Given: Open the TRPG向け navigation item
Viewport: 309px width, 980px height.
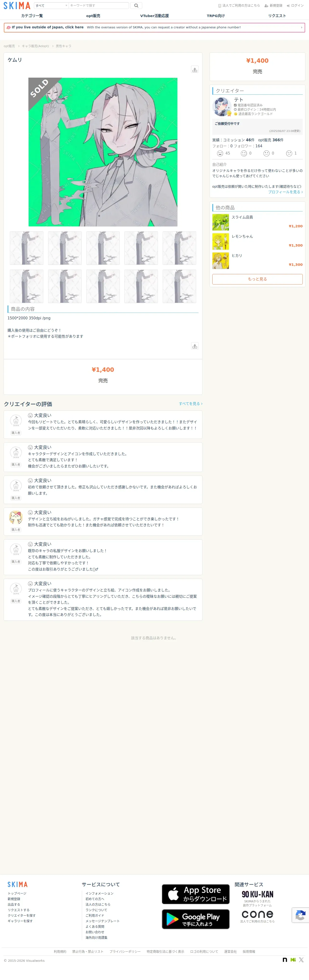Looking at the screenshot, I should (x=216, y=16).
